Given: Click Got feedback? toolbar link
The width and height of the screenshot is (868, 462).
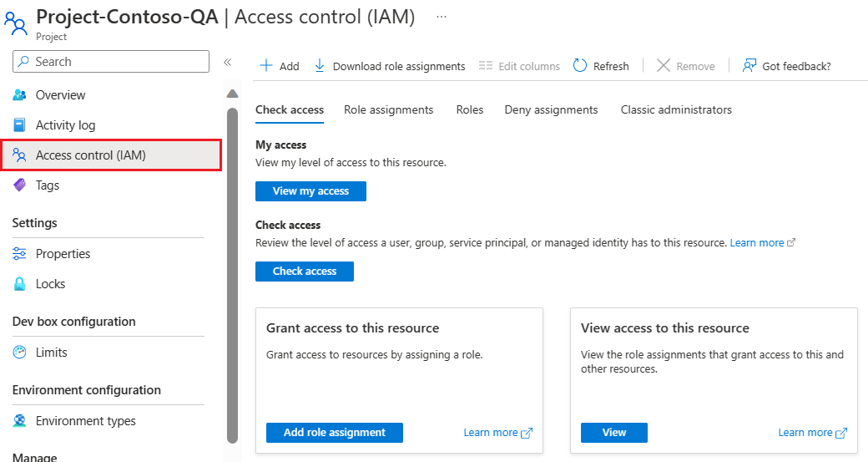Looking at the screenshot, I should [x=786, y=66].
